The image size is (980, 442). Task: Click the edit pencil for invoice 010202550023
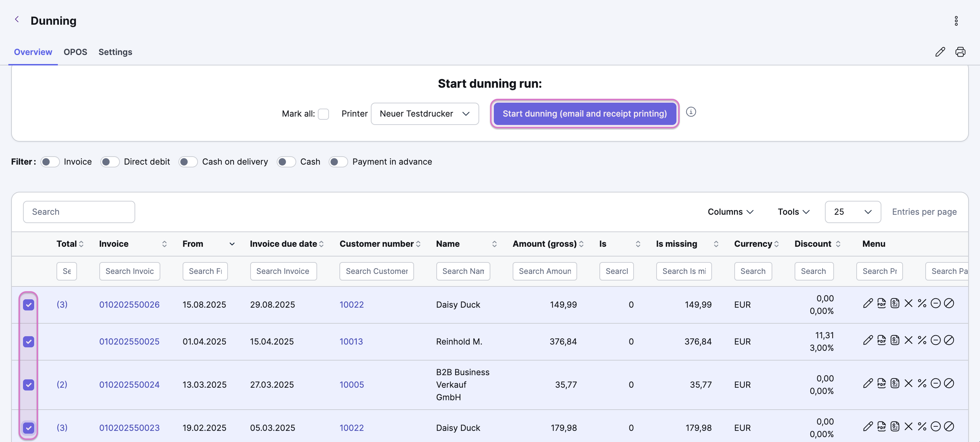click(x=868, y=426)
